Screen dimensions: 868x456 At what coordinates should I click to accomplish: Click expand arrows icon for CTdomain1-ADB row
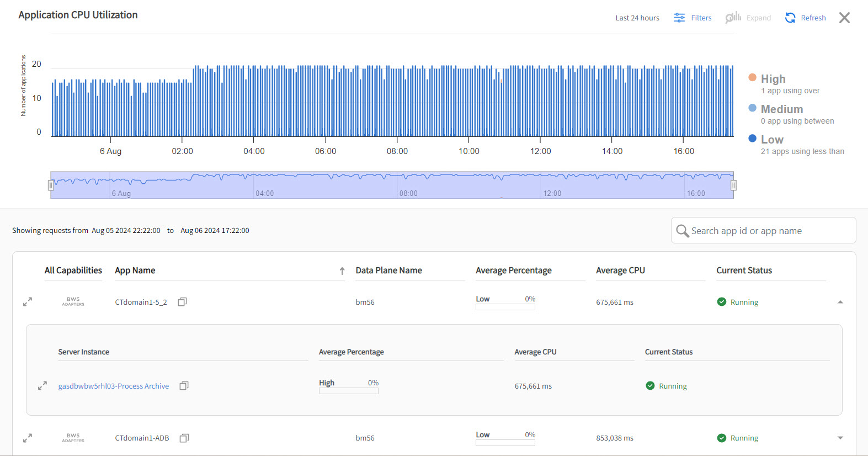tap(28, 438)
